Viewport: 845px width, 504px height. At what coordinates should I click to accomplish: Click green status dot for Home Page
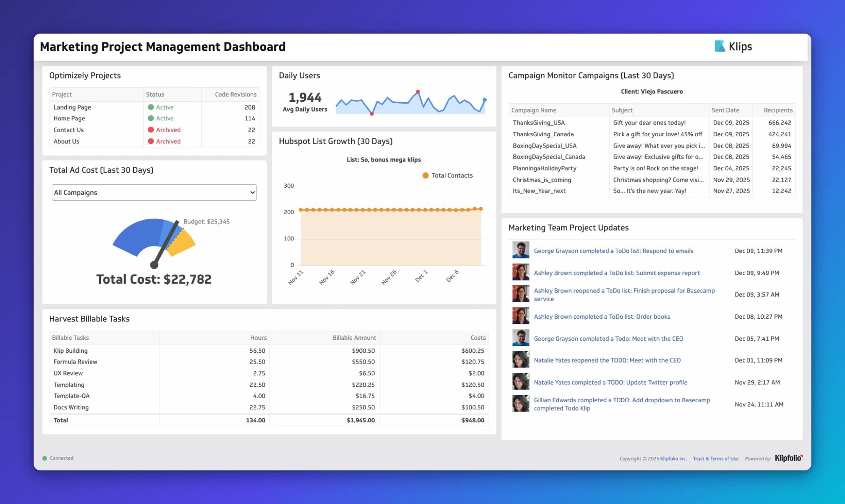pyautogui.click(x=151, y=119)
